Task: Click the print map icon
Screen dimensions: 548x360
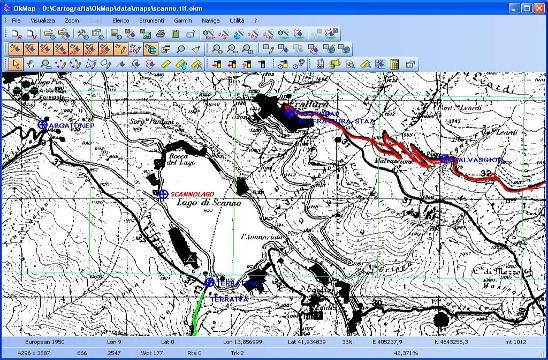Action: tap(160, 34)
